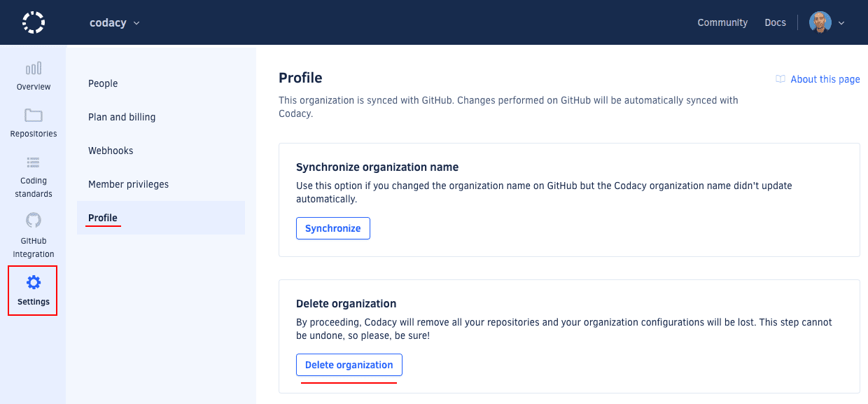Expand the chevron beside the organization name
The width and height of the screenshot is (868, 404).
[x=136, y=22]
